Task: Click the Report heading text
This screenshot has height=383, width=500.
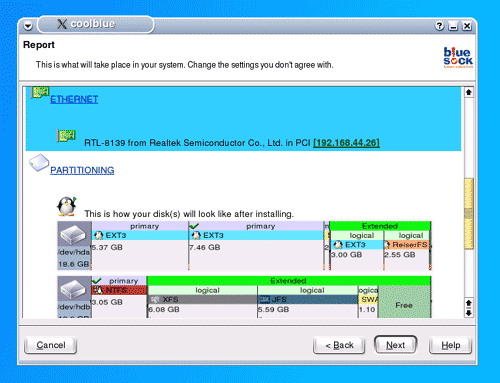Action: pyautogui.click(x=39, y=45)
